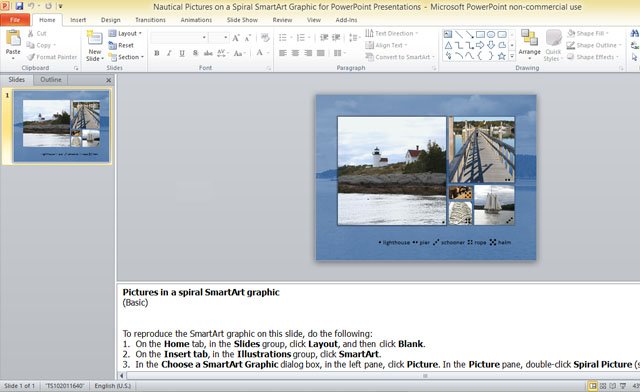
Task: Select the Isosceles Triangle shape
Action: click(x=448, y=45)
